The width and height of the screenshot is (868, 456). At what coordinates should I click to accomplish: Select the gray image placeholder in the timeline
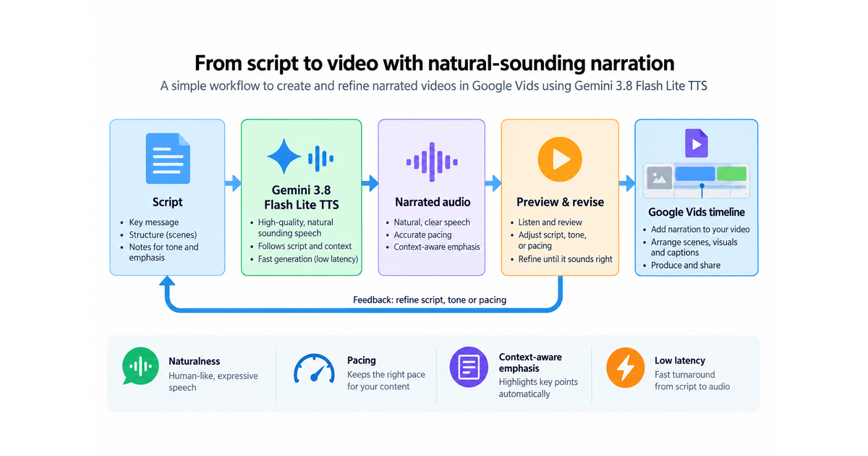click(x=659, y=177)
